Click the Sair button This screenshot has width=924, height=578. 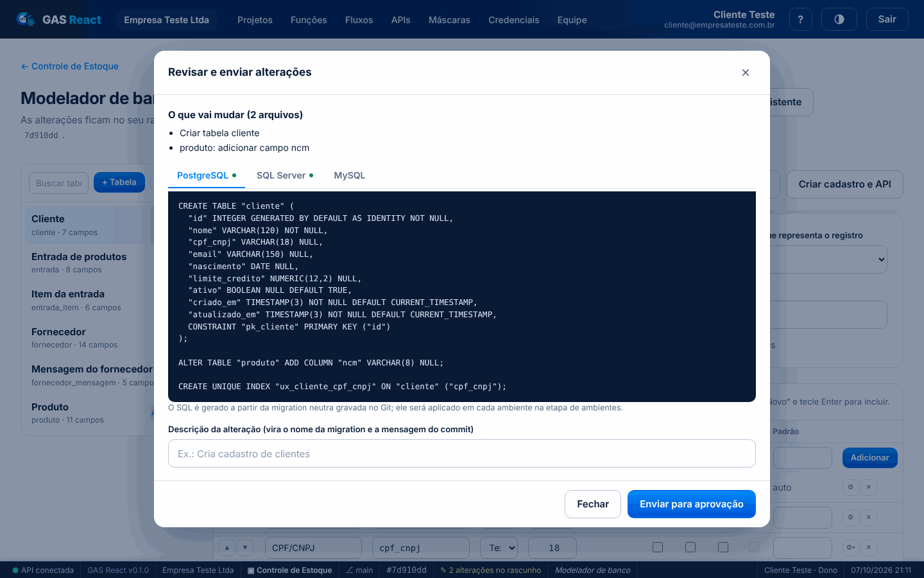coord(887,19)
